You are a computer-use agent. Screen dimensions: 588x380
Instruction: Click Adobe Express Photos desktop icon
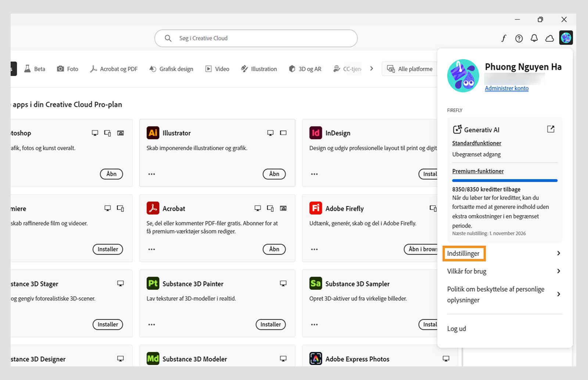click(x=446, y=359)
